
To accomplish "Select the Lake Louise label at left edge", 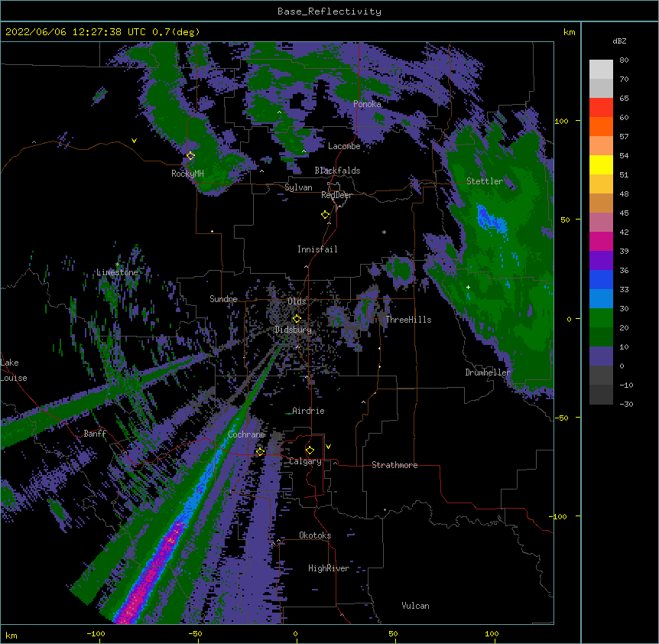I will click(x=14, y=370).
